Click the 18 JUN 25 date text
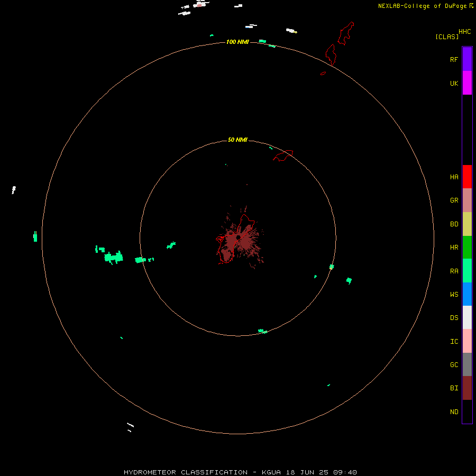 (307, 472)
